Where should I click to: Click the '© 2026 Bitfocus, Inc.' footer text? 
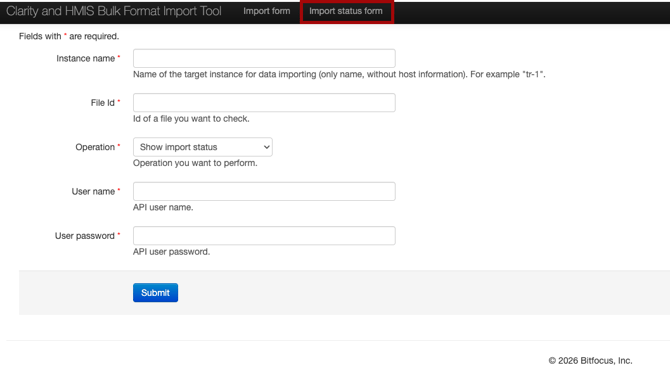(591, 361)
